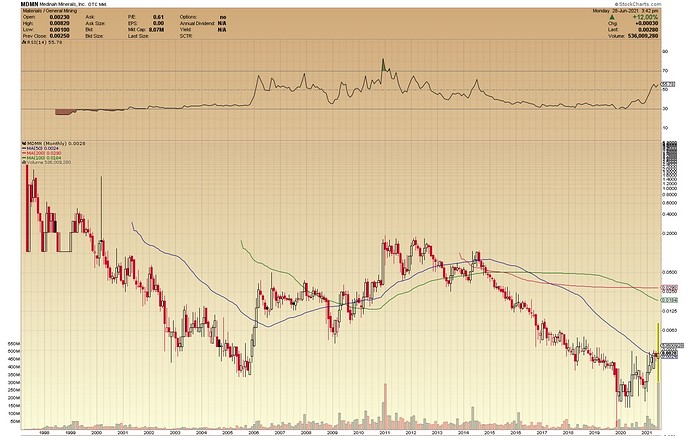Click the date stamp Monday 28-Jun-2021

614,11
